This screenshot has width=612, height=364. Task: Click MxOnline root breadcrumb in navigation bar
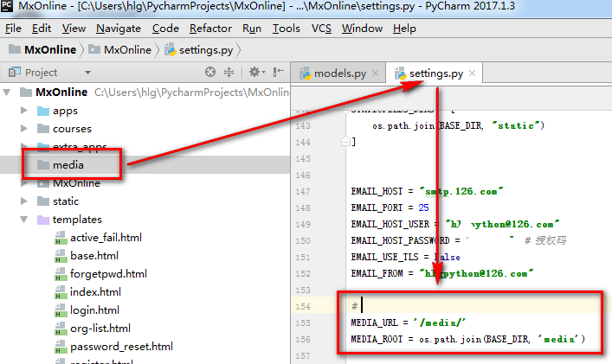click(x=42, y=50)
